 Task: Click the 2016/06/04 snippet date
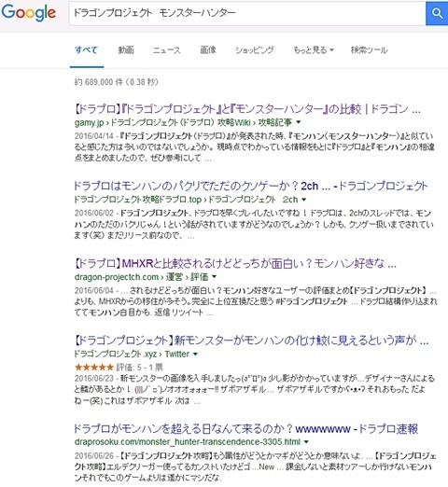(x=94, y=290)
